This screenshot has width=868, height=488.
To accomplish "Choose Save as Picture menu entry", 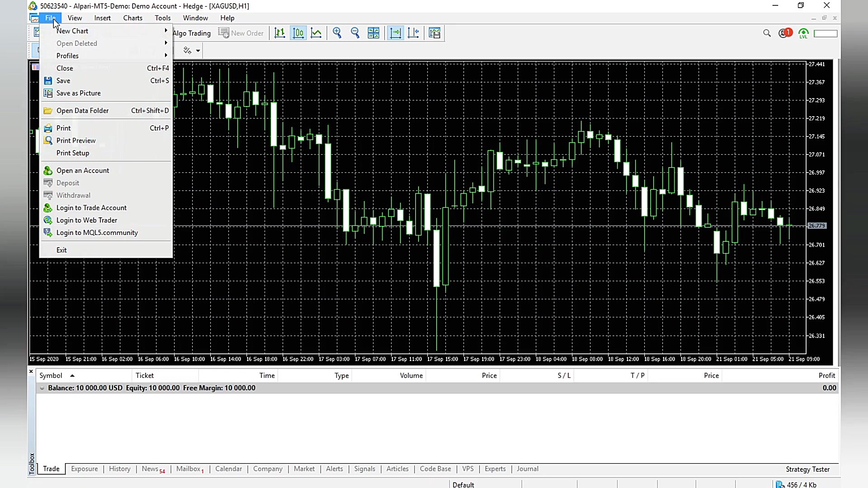I will 78,93.
